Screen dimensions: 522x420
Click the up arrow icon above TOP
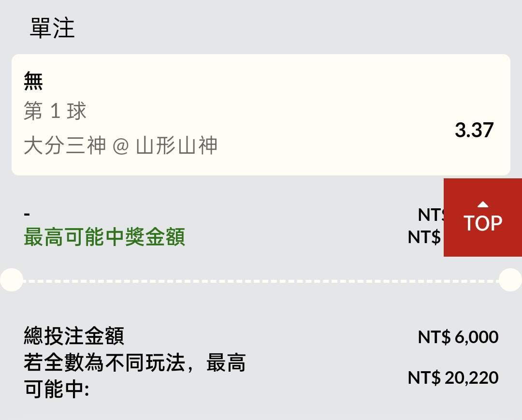pyautogui.click(x=483, y=204)
